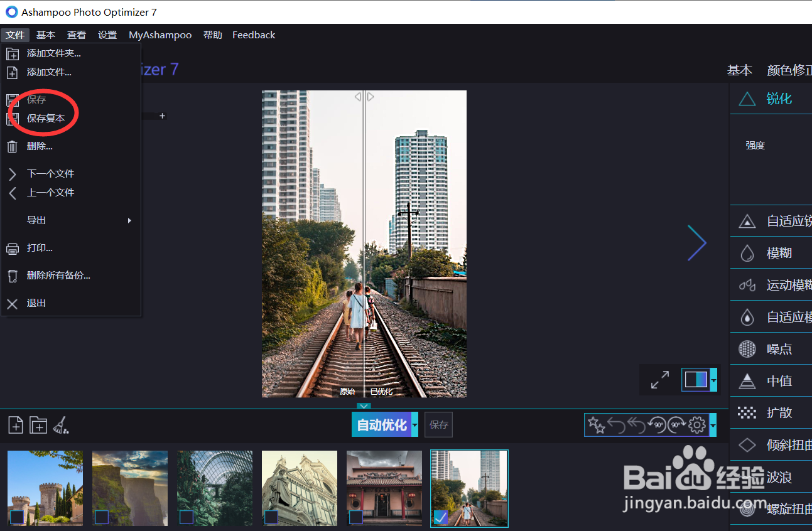Screen dimensions: 812x531
Task: Click the fullscreen expand arrows icon
Action: 660,380
